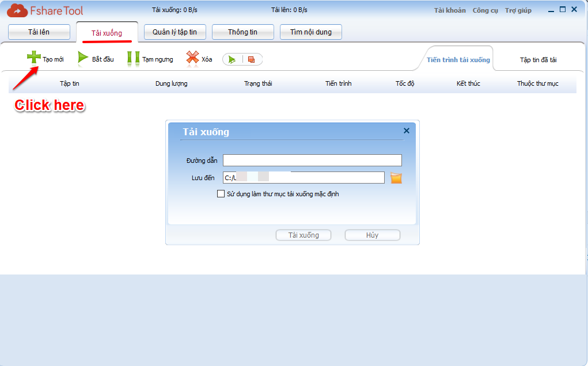Click the Tải xuống dialog button
588x366 pixels.
click(304, 235)
